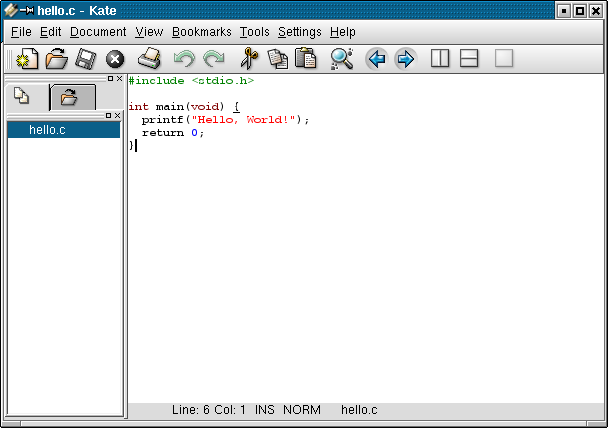Open a file using the folder icon
Screen dimensions: 608x428
(57, 59)
